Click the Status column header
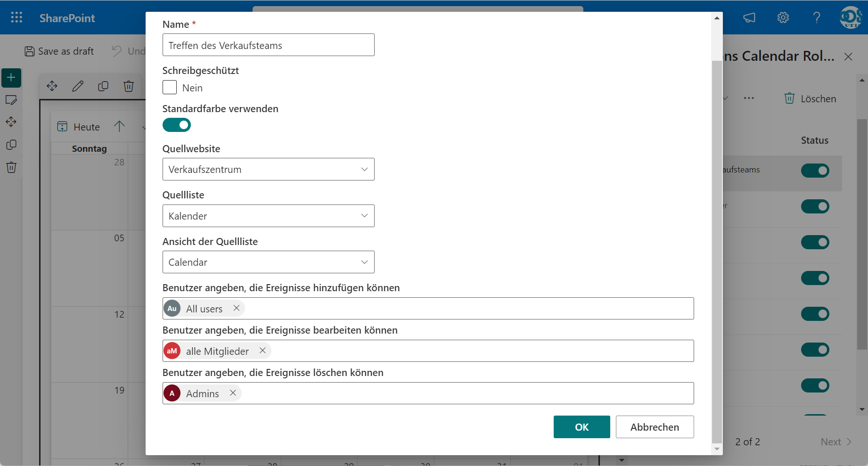868x466 pixels. click(815, 140)
